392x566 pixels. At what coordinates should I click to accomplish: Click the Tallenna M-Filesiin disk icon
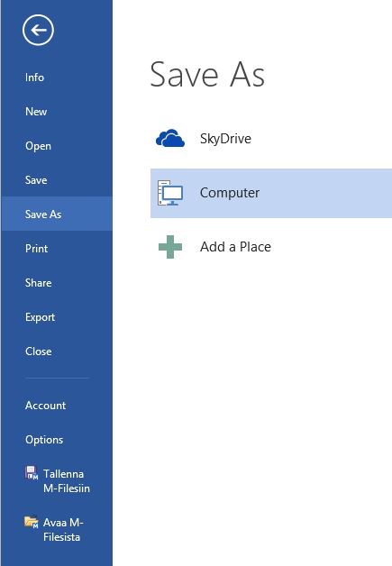coord(32,473)
